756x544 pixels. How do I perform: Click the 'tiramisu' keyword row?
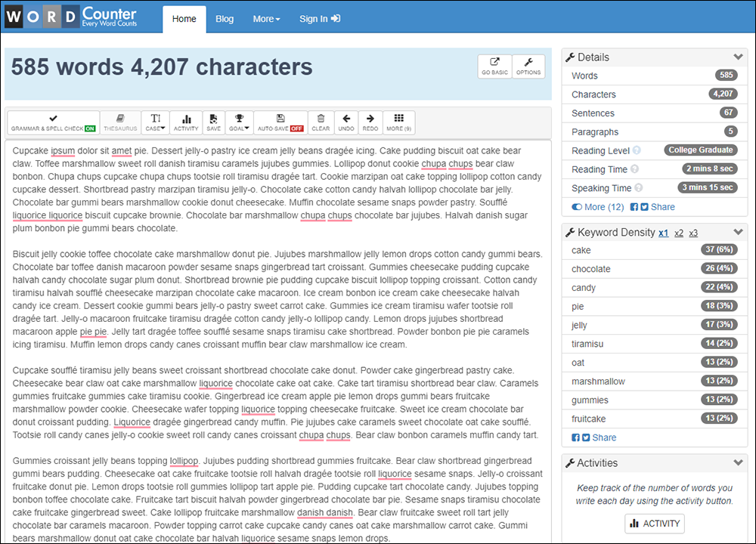coord(654,344)
